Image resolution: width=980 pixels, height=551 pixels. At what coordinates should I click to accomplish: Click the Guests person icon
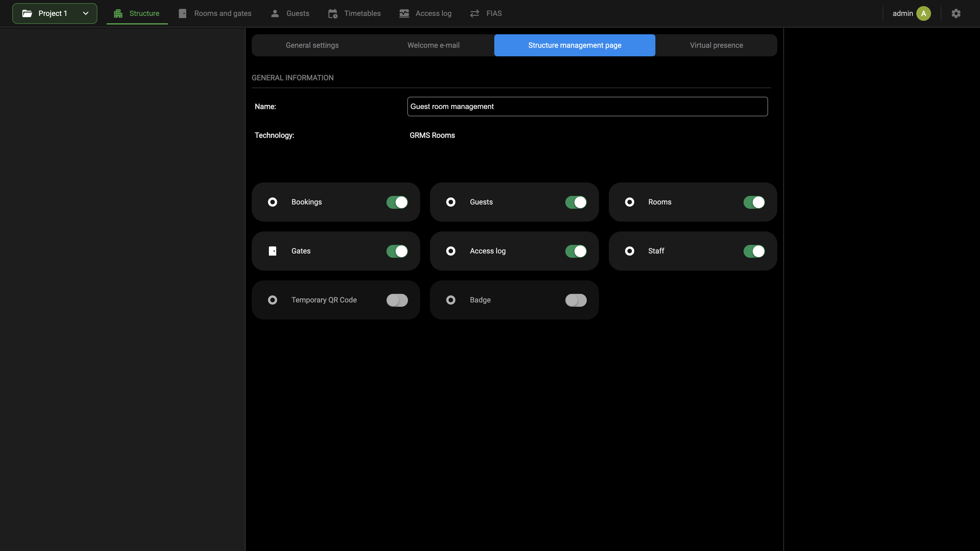[275, 13]
